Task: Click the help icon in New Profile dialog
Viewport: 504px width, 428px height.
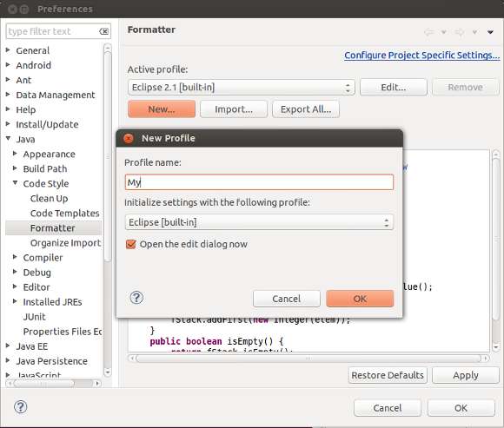Action: click(136, 298)
